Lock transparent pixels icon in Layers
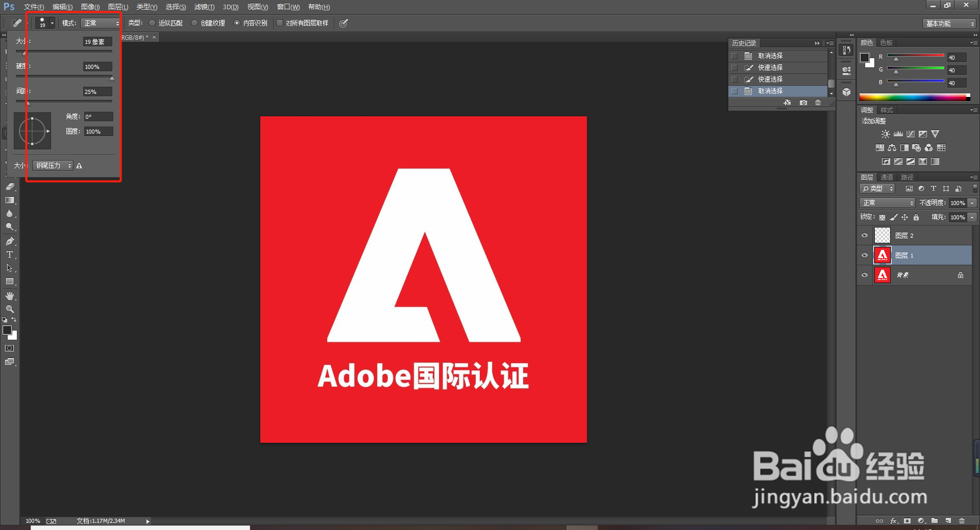Image resolution: width=980 pixels, height=530 pixels. (x=882, y=217)
